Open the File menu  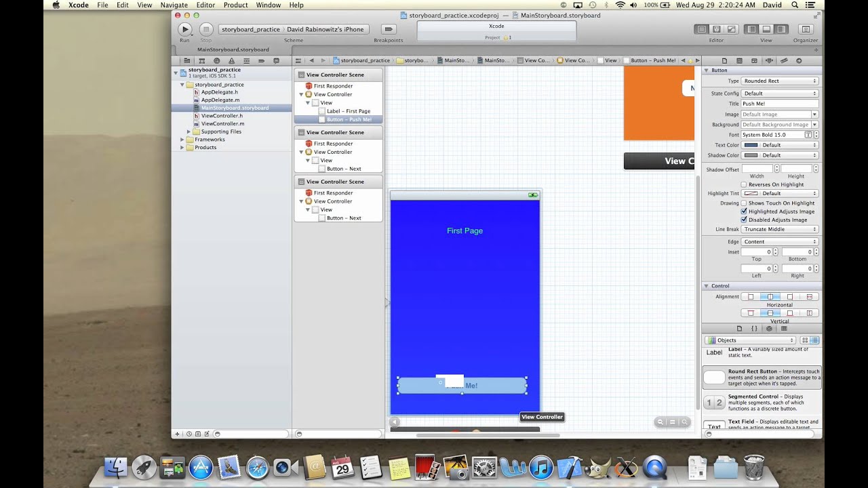(x=102, y=5)
